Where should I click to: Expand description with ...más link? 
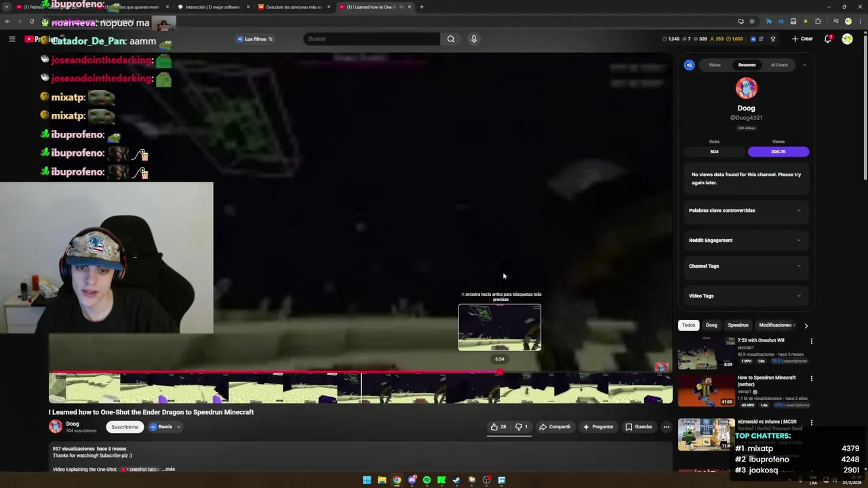click(169, 469)
